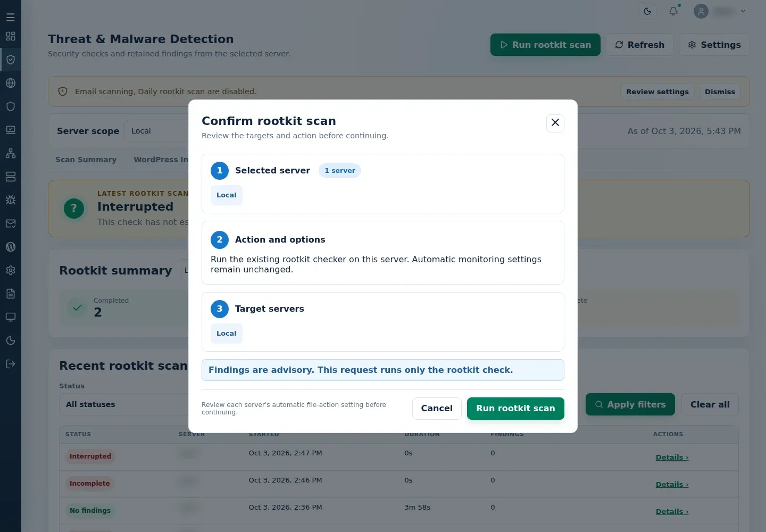The width and height of the screenshot is (766, 532).
Task: Switch to the Scan Summary tab
Action: coord(86,160)
